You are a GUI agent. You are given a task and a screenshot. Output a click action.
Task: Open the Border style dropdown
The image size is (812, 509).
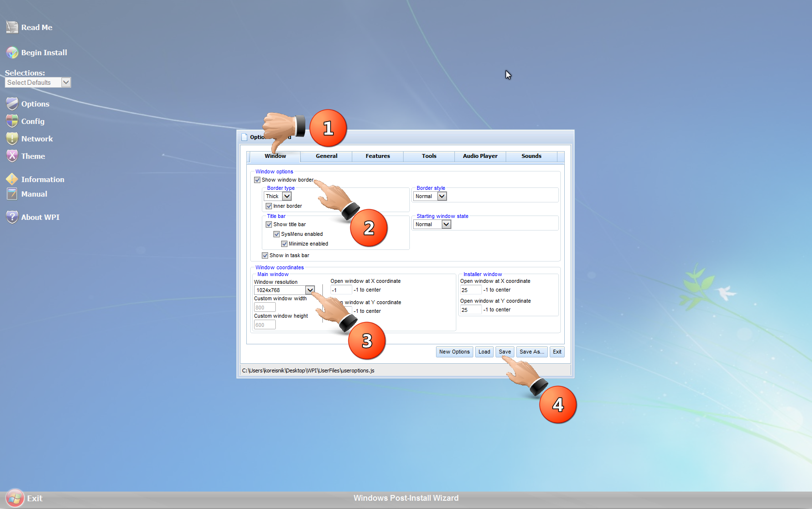[430, 196]
